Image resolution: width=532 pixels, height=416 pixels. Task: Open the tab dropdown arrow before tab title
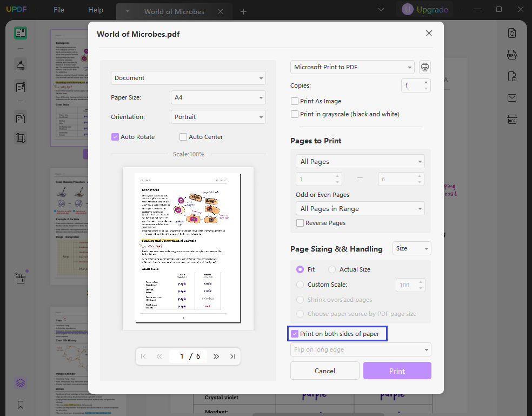128,11
